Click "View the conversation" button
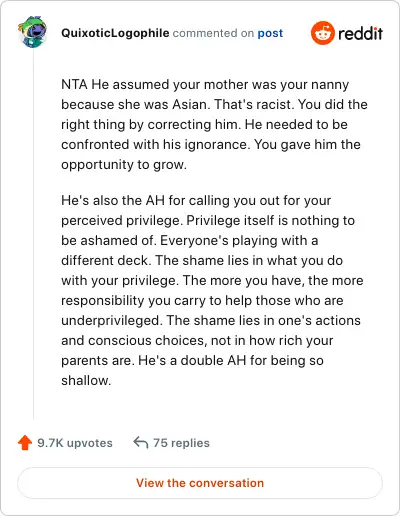The image size is (400, 516). click(200, 483)
